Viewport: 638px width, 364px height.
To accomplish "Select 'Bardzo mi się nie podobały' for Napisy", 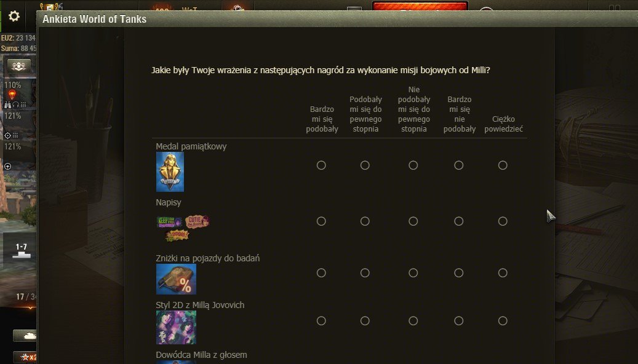I will point(458,221).
